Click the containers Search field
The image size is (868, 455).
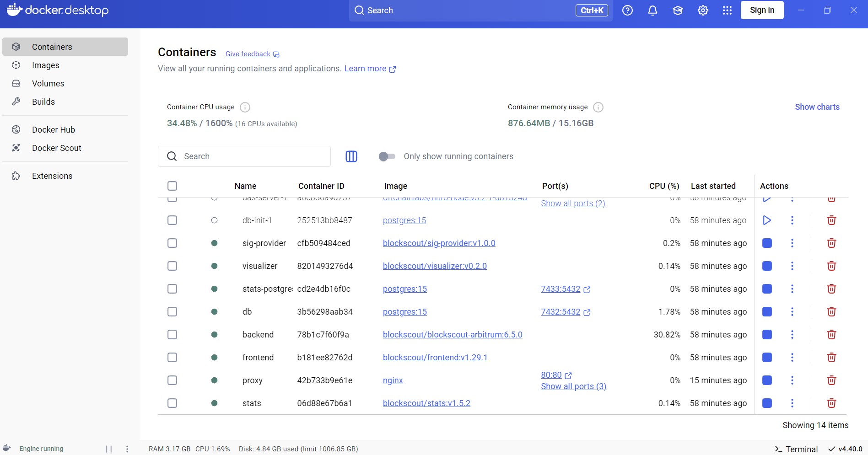(244, 156)
